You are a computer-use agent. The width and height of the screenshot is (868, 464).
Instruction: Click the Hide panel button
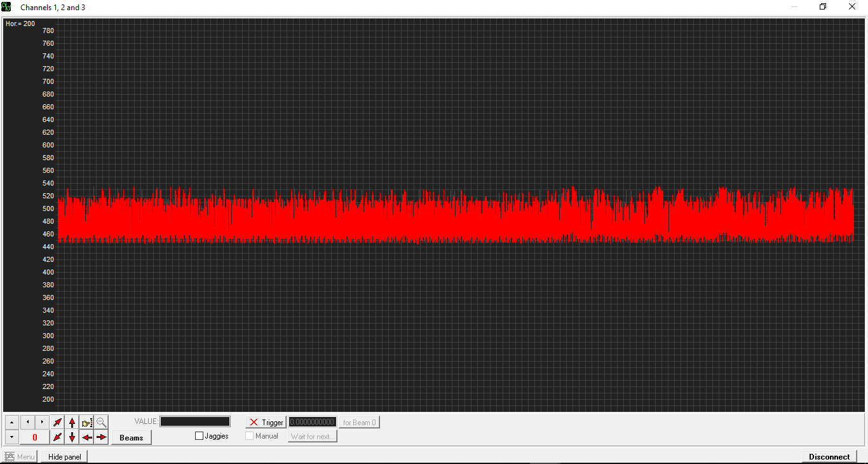[x=64, y=456]
